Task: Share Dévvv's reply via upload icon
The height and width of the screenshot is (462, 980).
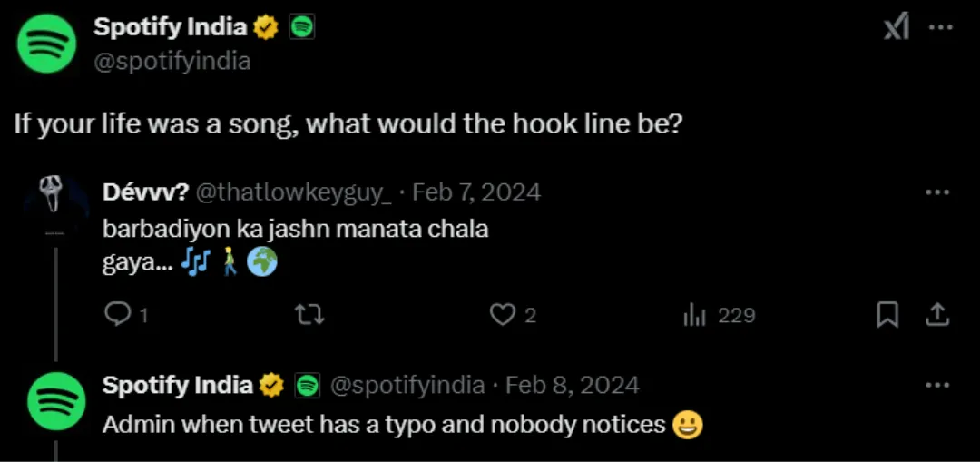Action: (x=937, y=315)
